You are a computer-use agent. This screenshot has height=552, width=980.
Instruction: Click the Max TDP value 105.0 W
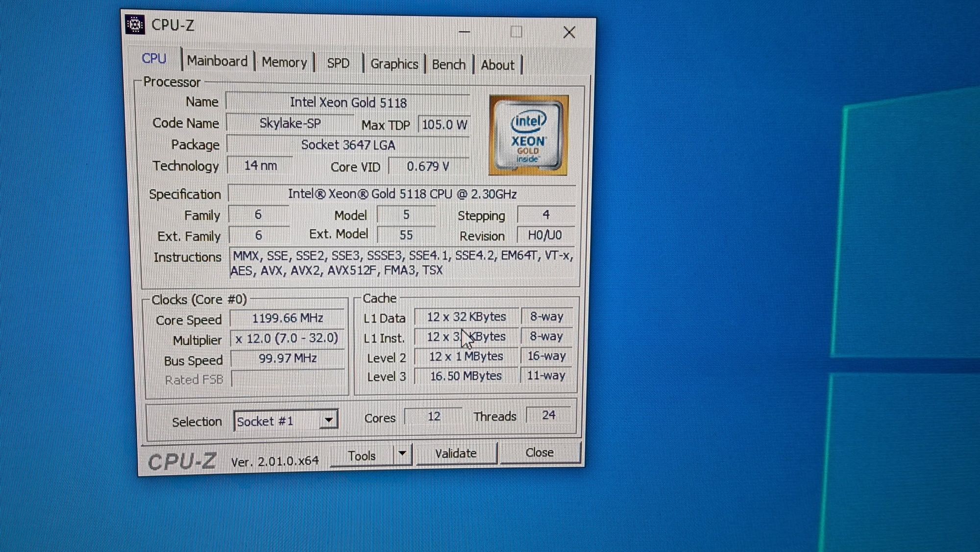444,125
